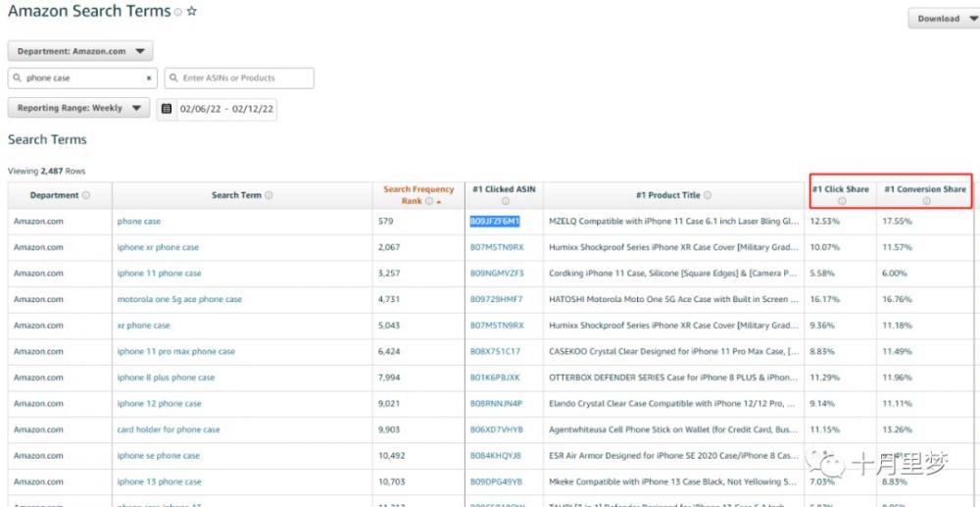Click the 'phone case' search term field

click(x=82, y=78)
